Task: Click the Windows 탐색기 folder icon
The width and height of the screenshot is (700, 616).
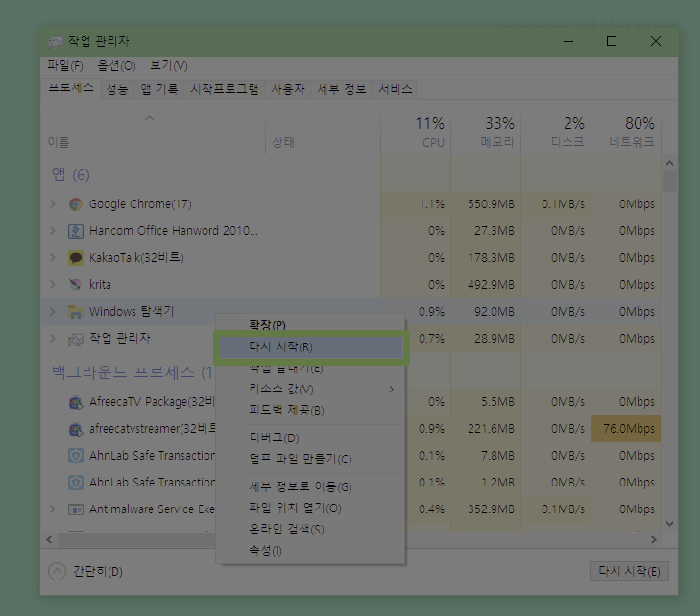Action: click(x=76, y=311)
